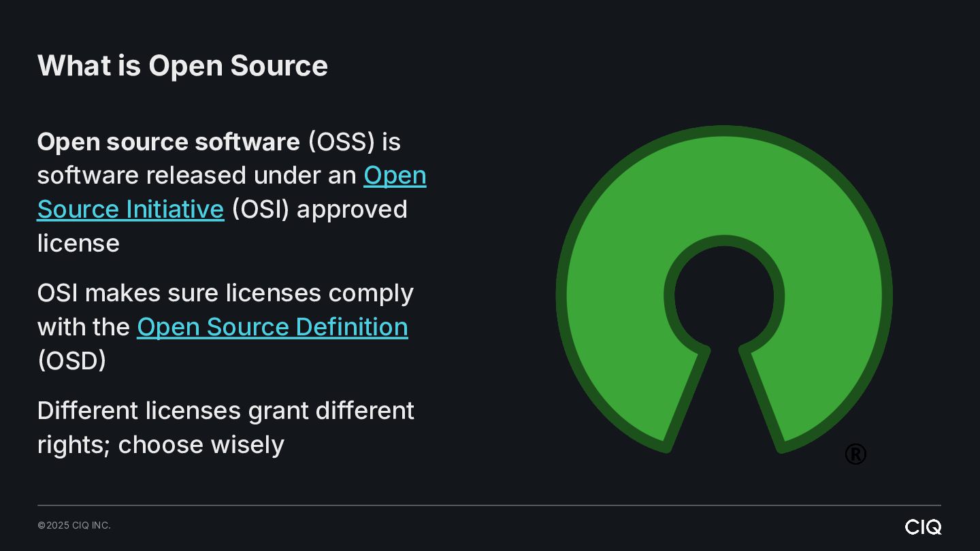
Task: Click the words with the before the Definition link
Action: tap(83, 327)
